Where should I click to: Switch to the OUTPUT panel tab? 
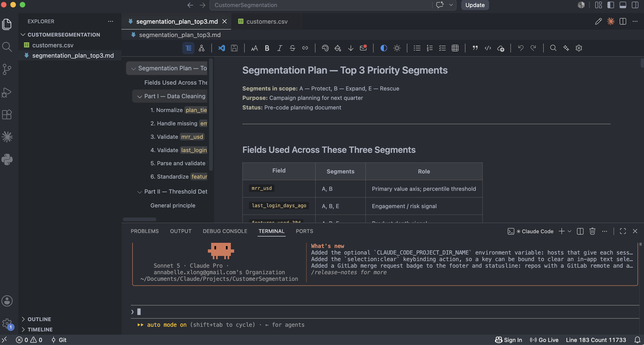[181, 231]
